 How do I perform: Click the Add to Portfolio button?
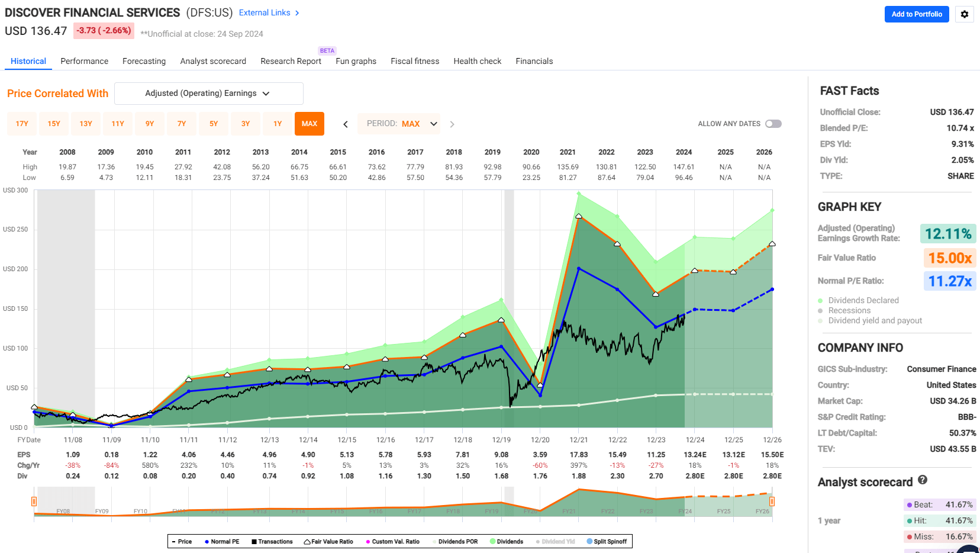pos(917,14)
